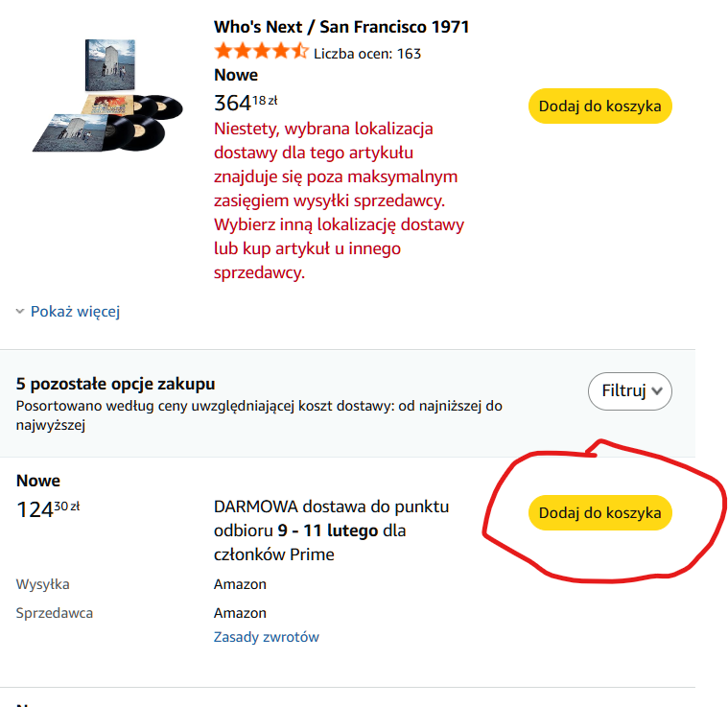Click the 124,30 zł price
The width and height of the screenshot is (728, 707).
coord(48,508)
